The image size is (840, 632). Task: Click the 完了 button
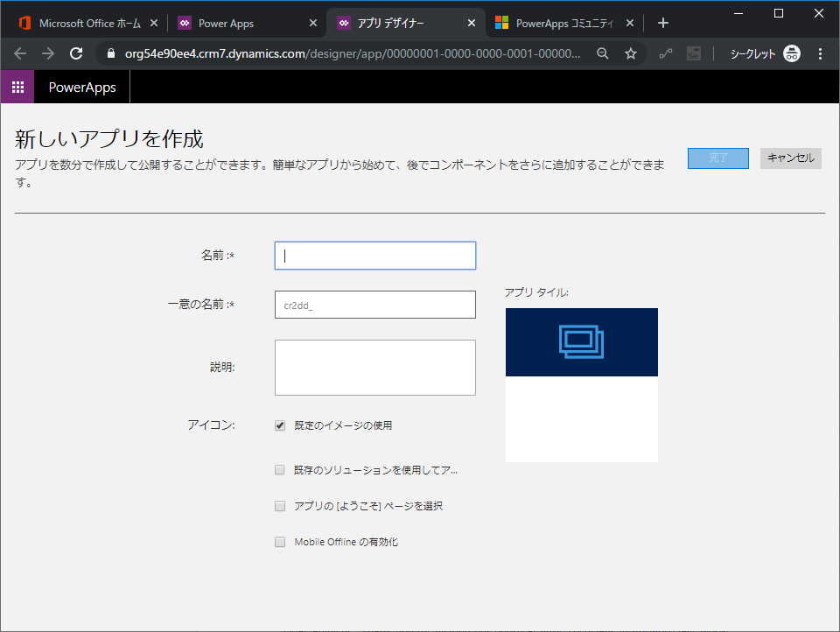717,158
